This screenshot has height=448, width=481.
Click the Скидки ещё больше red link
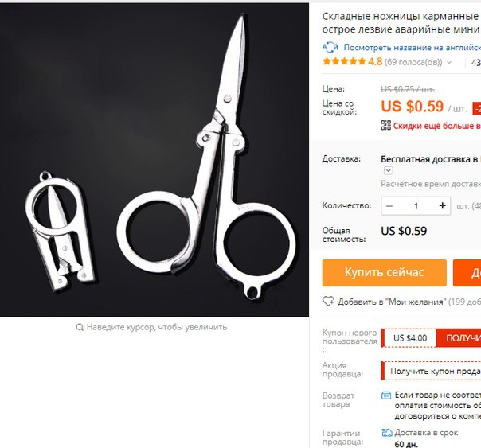click(437, 126)
